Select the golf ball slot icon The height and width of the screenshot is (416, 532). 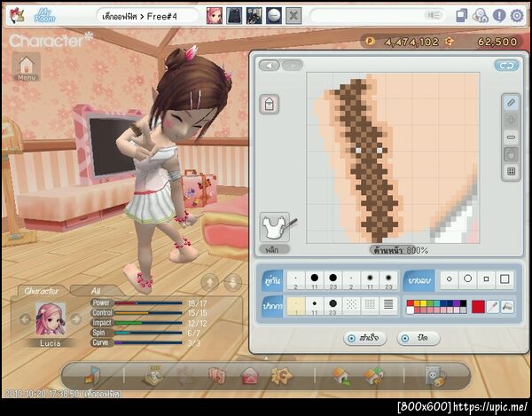(274, 15)
